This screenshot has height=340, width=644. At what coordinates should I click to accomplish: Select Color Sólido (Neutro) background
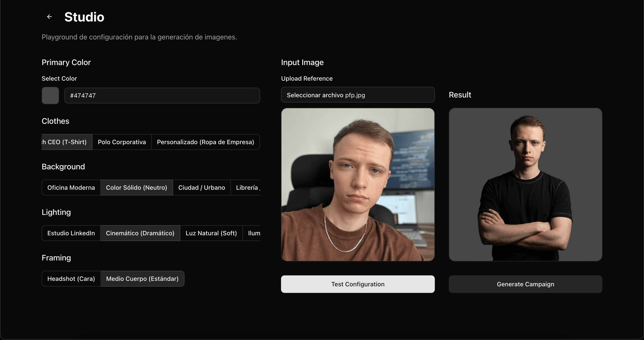(136, 187)
